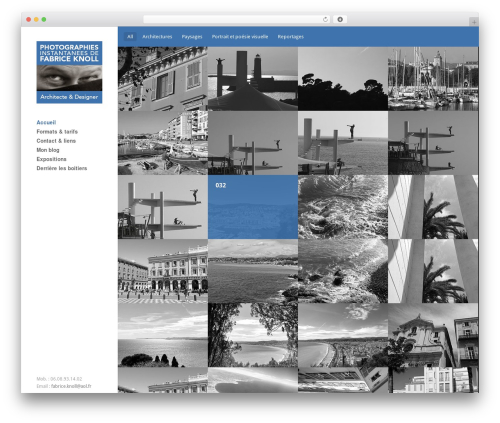Open Contact & liens page
The image size is (500, 423).
click(56, 141)
